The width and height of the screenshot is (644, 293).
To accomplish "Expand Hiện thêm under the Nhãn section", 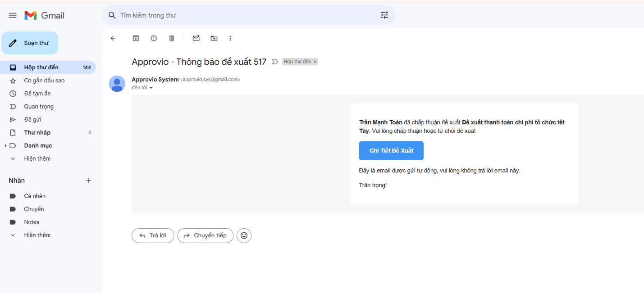I will (37, 235).
